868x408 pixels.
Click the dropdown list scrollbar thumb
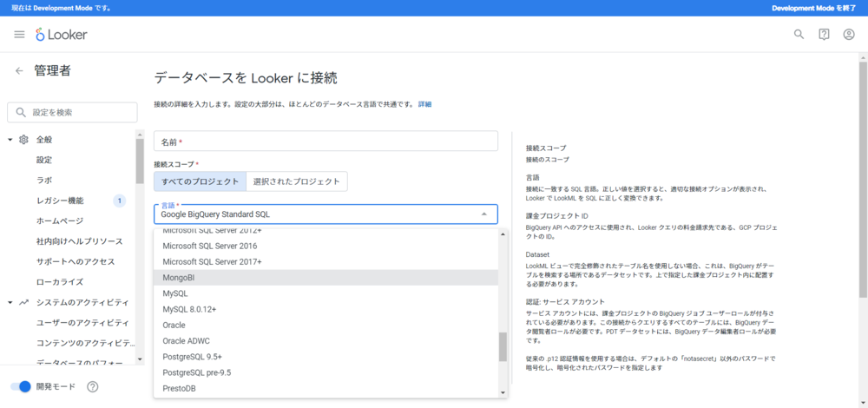click(x=503, y=346)
